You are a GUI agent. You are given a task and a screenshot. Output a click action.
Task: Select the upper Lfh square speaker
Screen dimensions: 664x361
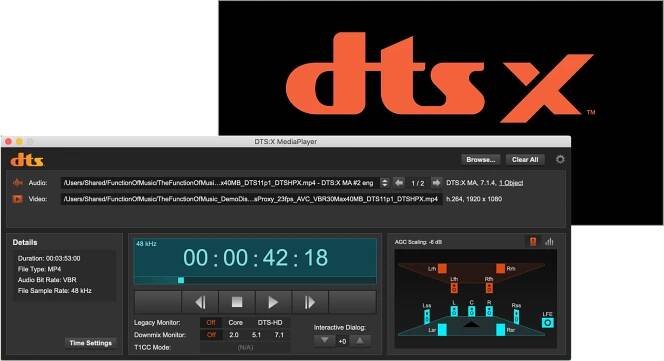pyautogui.click(x=442, y=268)
